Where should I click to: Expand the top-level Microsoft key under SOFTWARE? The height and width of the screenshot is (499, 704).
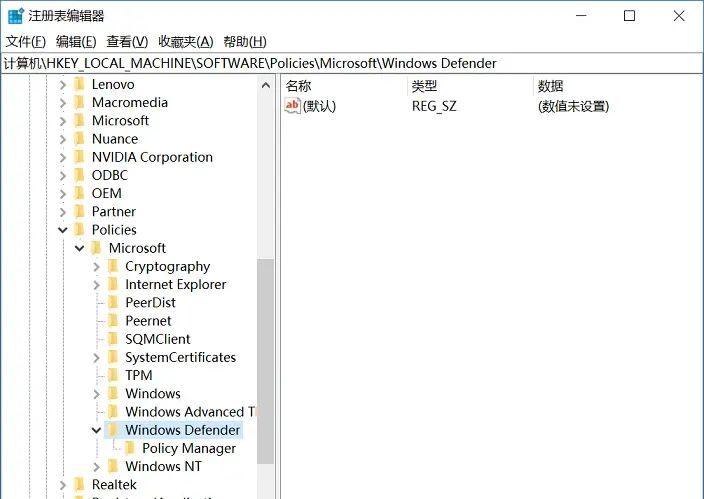63,121
